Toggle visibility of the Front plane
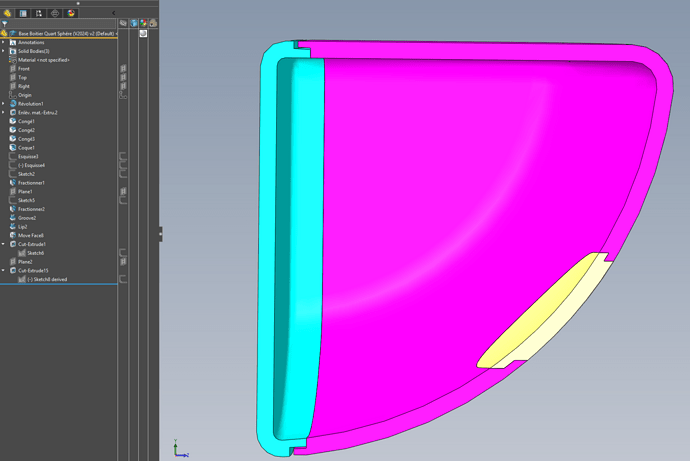 [x=123, y=69]
